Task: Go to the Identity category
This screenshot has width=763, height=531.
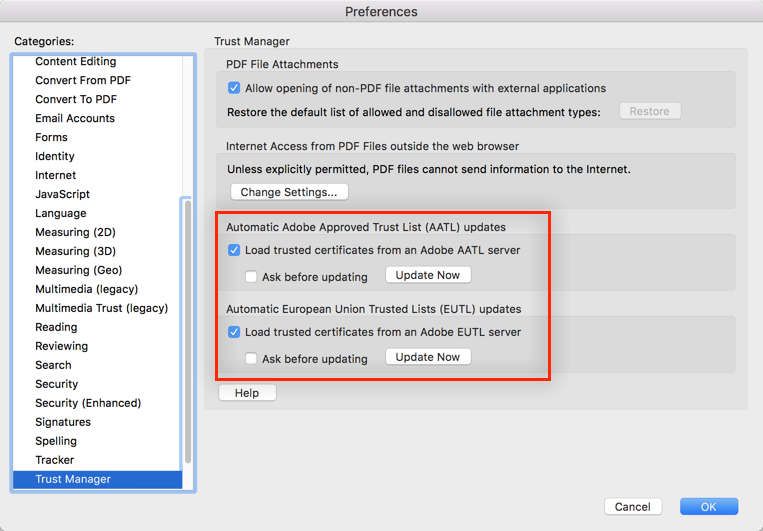Action: (55, 156)
